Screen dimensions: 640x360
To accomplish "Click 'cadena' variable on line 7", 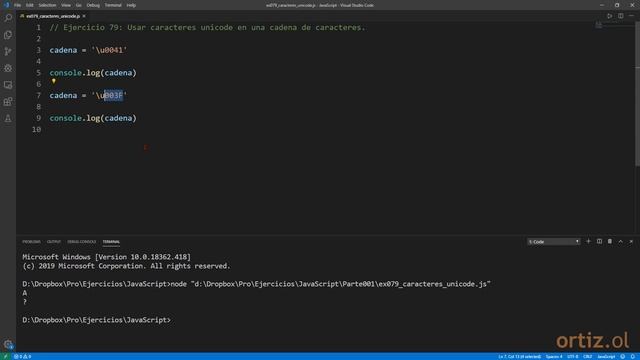I will pos(63,96).
